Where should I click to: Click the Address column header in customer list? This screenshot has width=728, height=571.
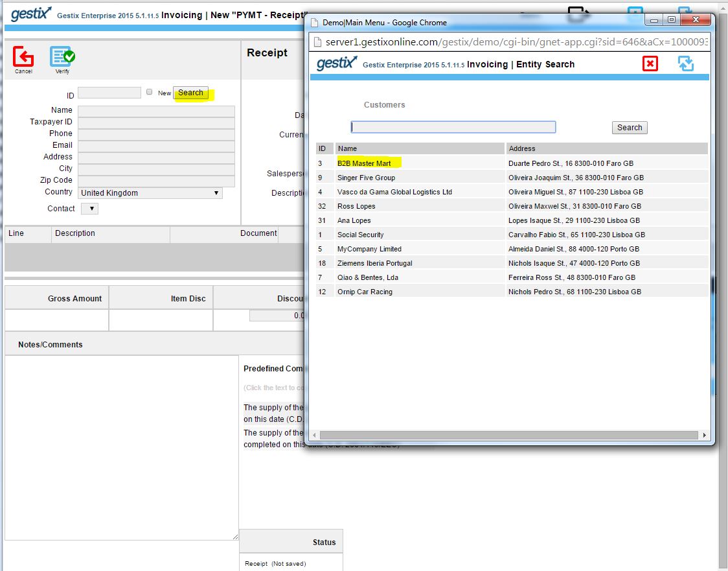607,148
